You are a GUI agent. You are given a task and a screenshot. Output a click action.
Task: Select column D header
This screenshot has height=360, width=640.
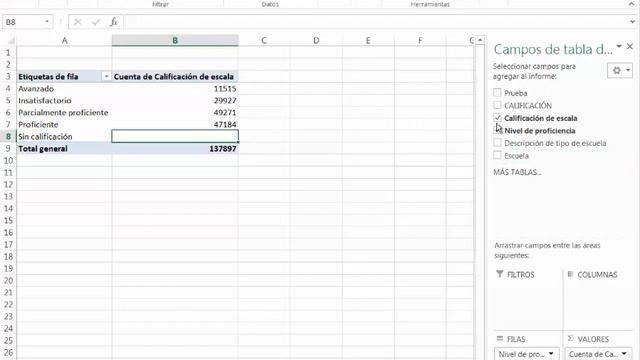[x=316, y=40]
